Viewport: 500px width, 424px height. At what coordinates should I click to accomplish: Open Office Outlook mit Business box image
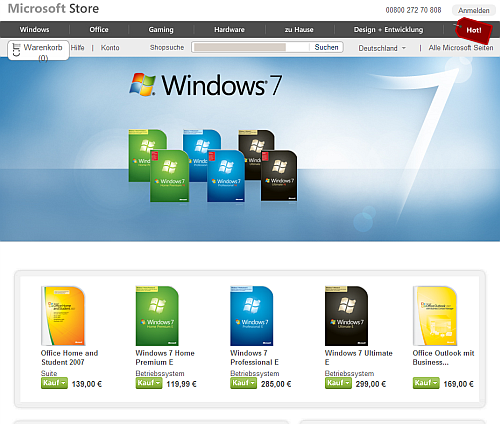click(435, 315)
